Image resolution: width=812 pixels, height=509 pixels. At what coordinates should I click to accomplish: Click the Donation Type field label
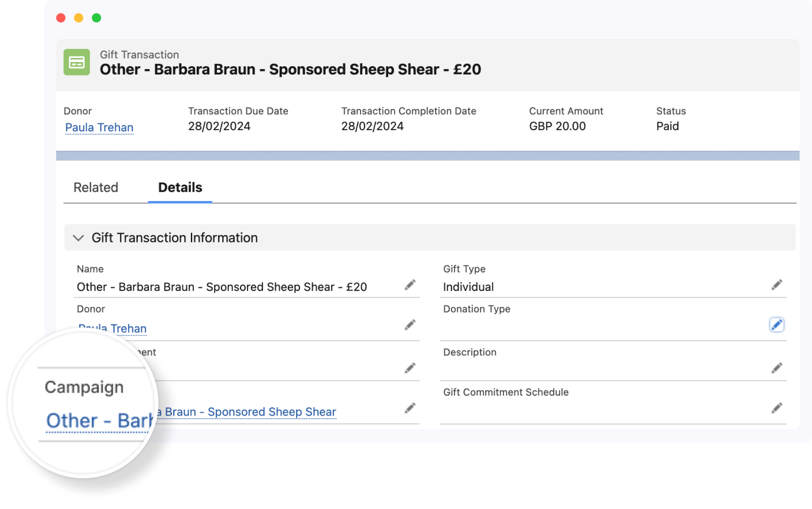[x=476, y=309]
